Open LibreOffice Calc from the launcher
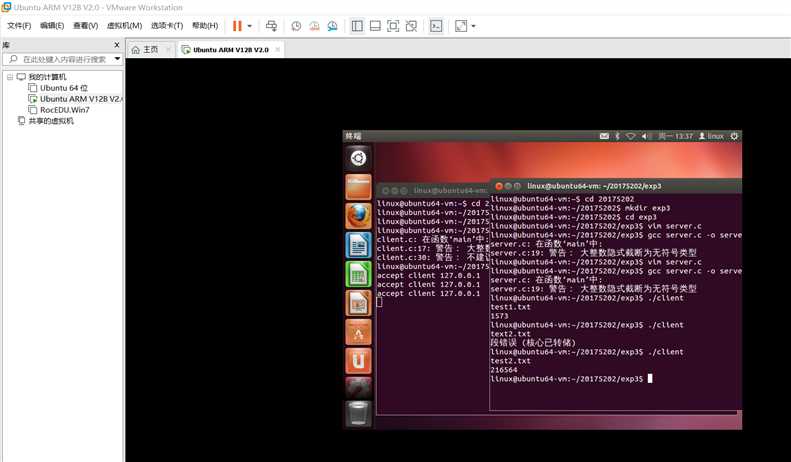The image size is (791, 462). click(x=358, y=274)
